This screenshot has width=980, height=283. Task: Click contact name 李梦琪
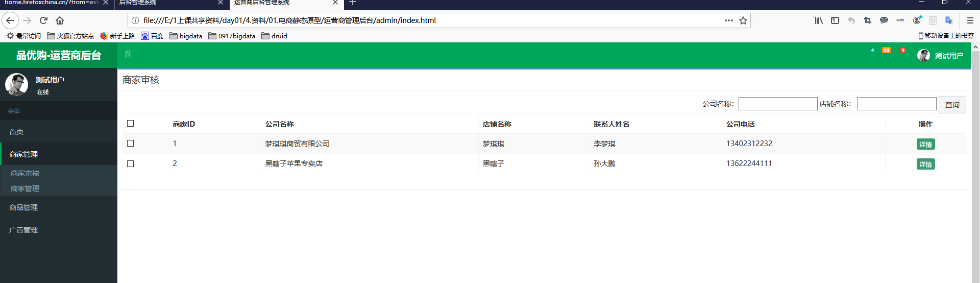click(x=604, y=144)
